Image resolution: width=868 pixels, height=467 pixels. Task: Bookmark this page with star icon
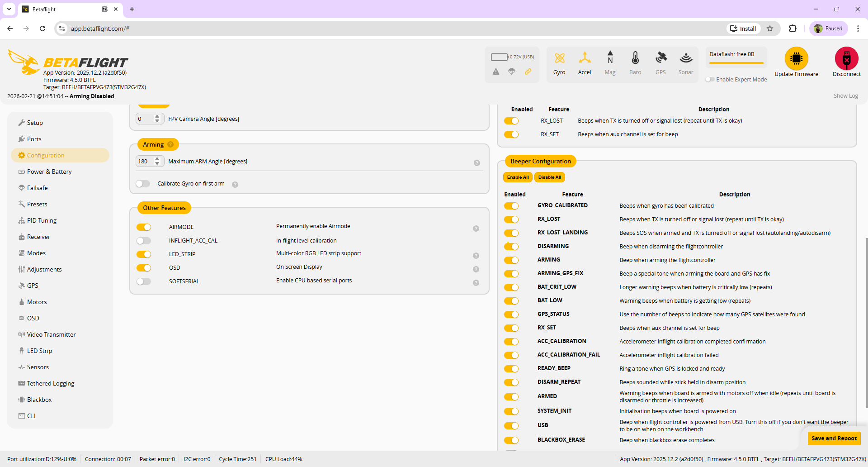click(770, 29)
